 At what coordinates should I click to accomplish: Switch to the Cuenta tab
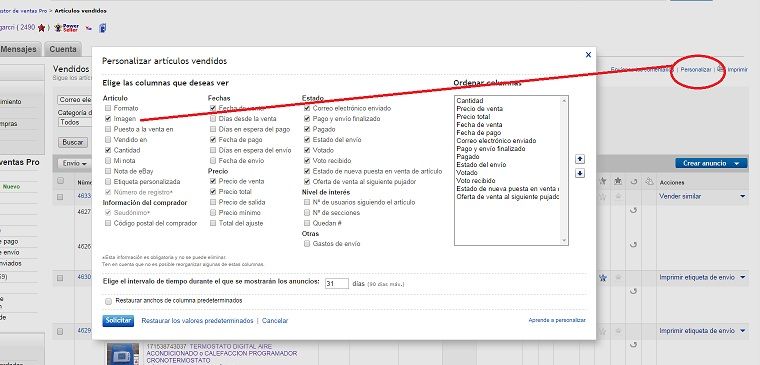click(63, 49)
